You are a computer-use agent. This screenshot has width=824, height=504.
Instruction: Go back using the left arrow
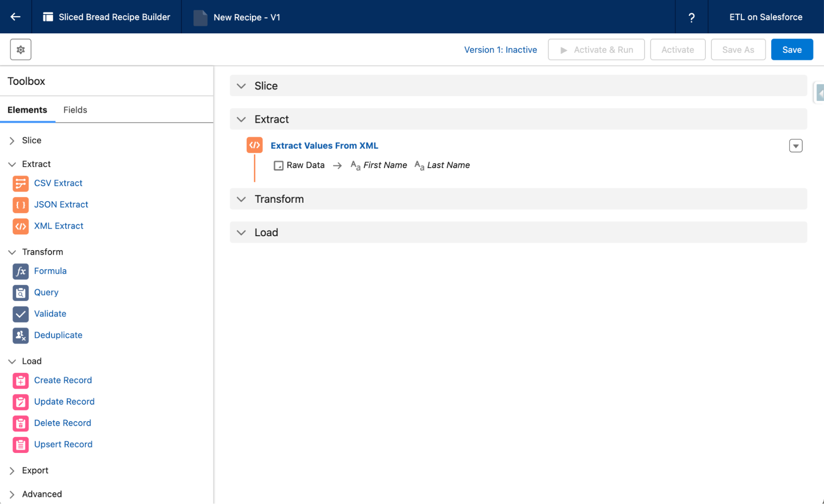pyautogui.click(x=16, y=17)
